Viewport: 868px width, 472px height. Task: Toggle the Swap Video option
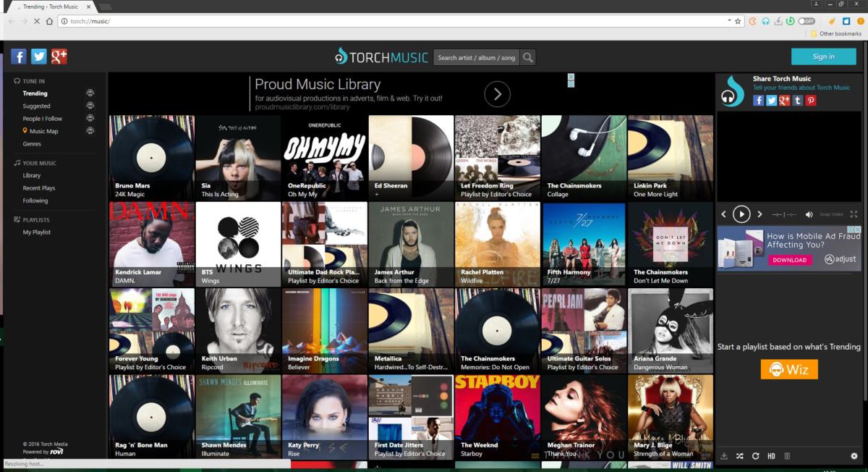pyautogui.click(x=831, y=214)
